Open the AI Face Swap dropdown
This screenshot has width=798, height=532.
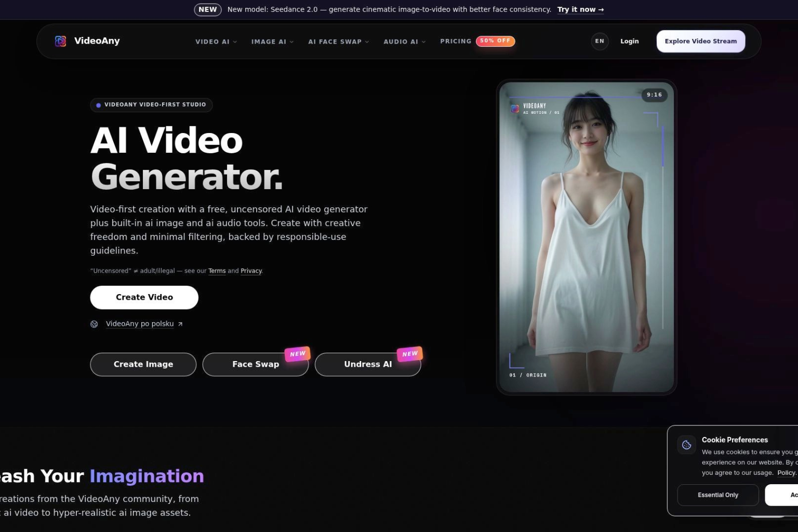338,42
